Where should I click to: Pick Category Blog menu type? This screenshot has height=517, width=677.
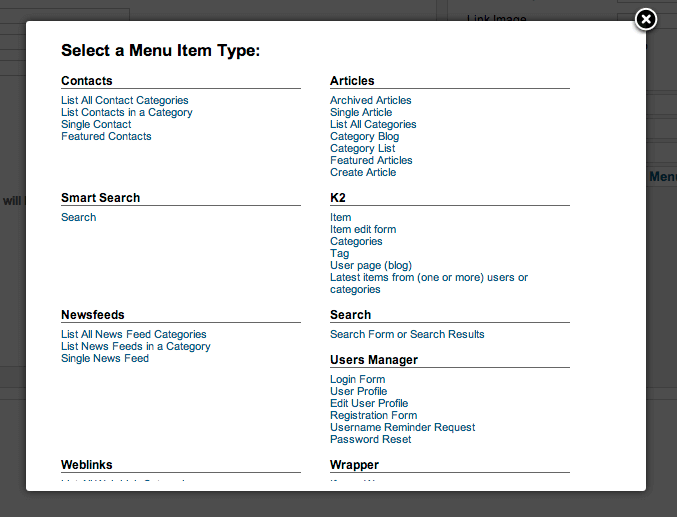(x=364, y=136)
